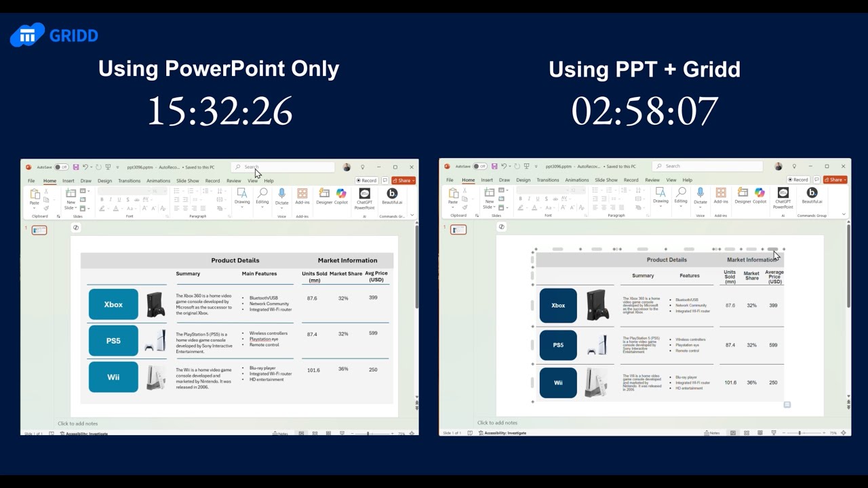Click Undo arrow in right window title bar
This screenshot has width=868, height=488.
505,166
